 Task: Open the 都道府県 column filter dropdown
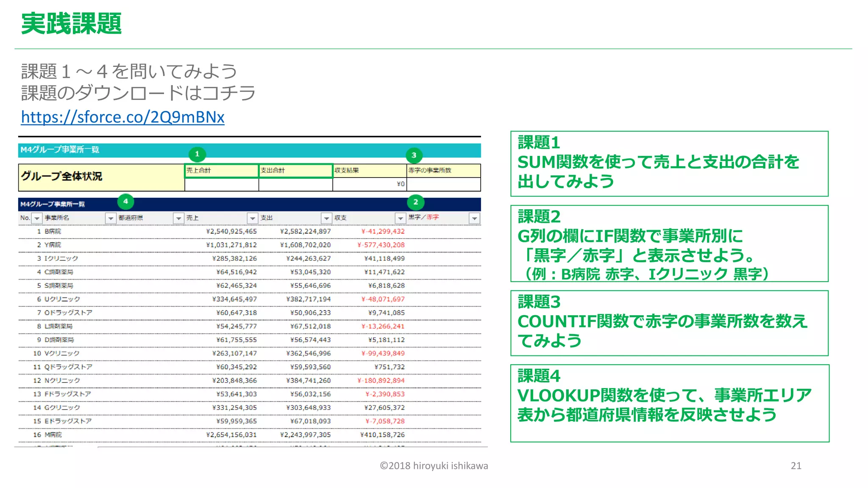[x=179, y=218]
